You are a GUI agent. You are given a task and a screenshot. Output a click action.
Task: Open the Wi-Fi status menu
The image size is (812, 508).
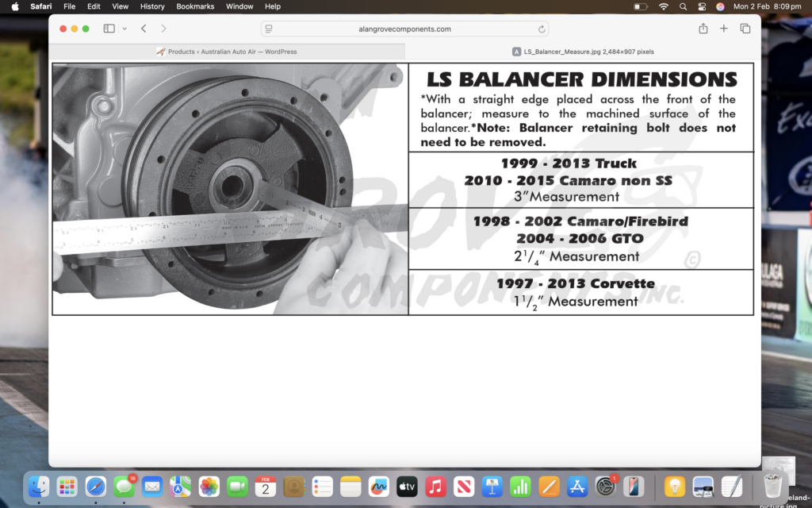[663, 6]
